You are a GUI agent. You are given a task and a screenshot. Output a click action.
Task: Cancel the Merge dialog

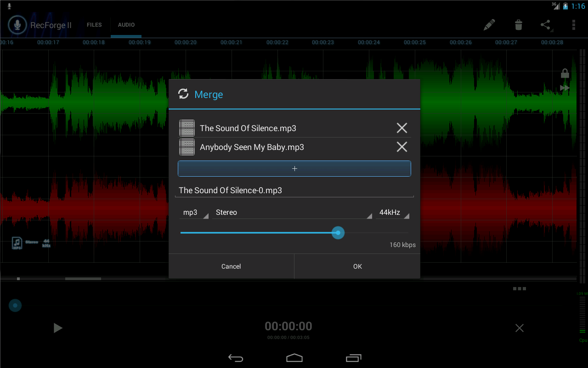coord(231,266)
